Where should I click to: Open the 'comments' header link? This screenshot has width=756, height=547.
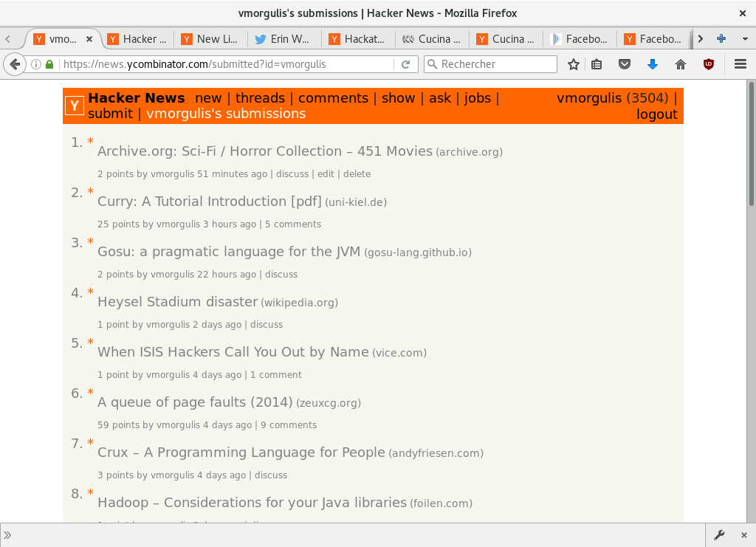point(333,98)
